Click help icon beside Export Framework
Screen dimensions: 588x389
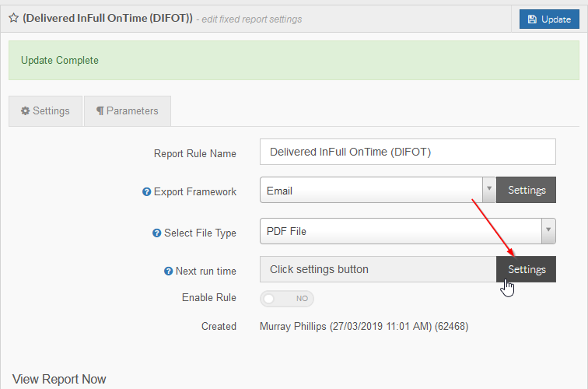[x=146, y=192]
